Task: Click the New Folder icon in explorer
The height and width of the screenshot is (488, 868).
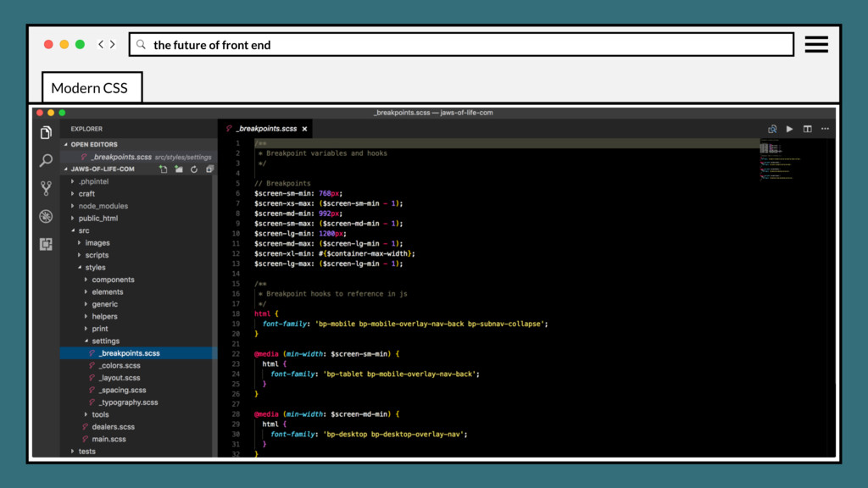Action: coord(178,169)
